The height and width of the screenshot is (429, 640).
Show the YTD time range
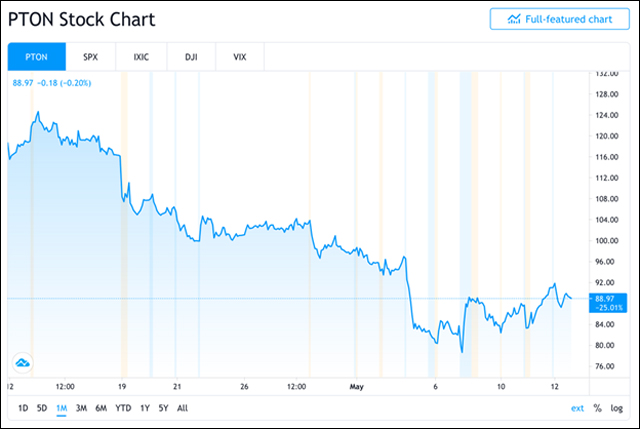point(124,407)
